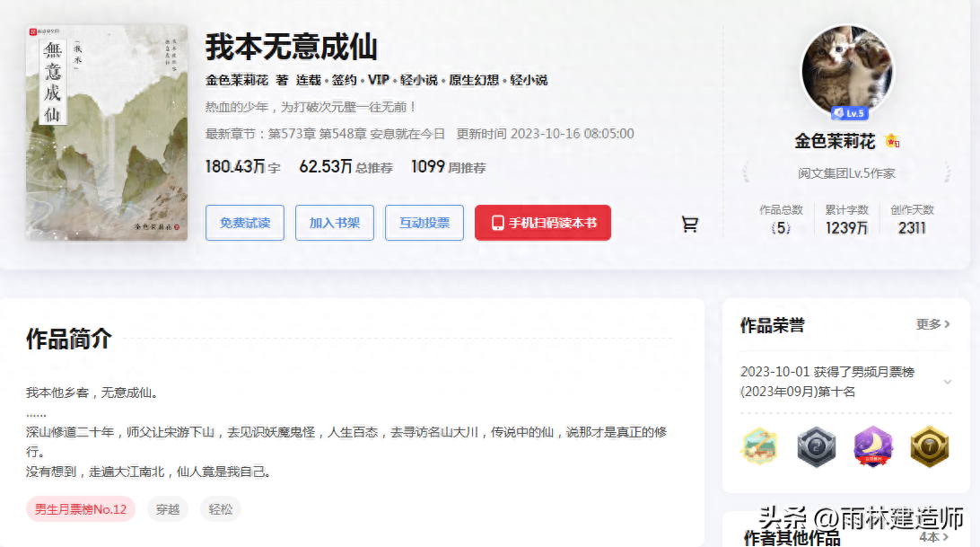Select the gold number-7 medal badge
The height and width of the screenshot is (547, 980).
click(x=929, y=446)
